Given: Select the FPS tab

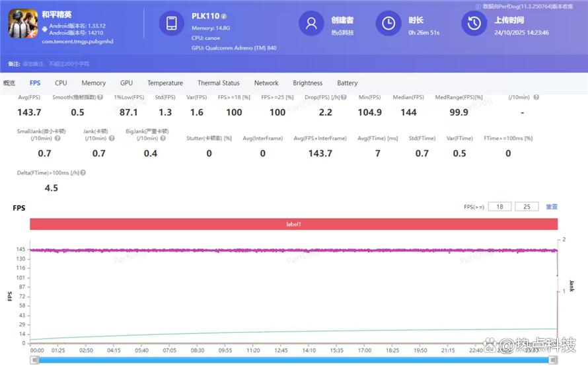Looking at the screenshot, I should pos(35,83).
